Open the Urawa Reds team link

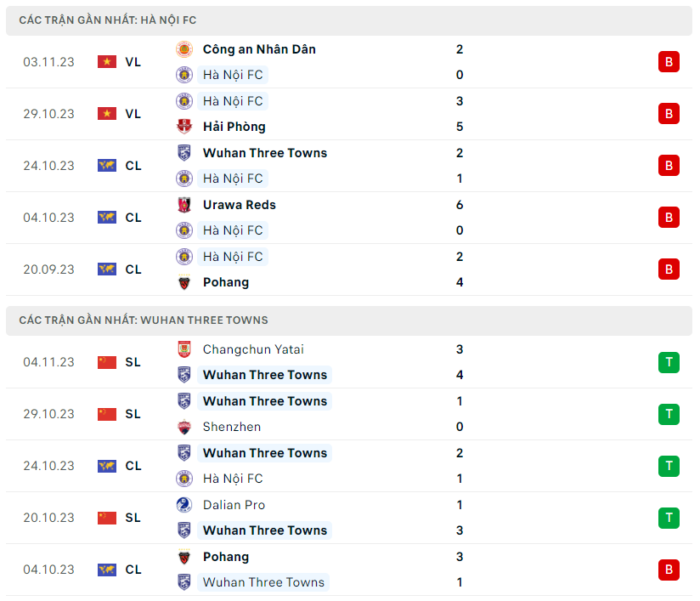point(239,205)
